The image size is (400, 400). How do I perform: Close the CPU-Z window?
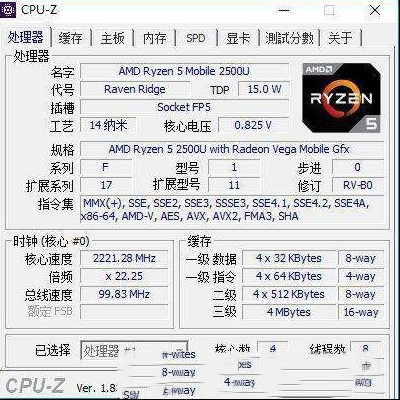375,10
